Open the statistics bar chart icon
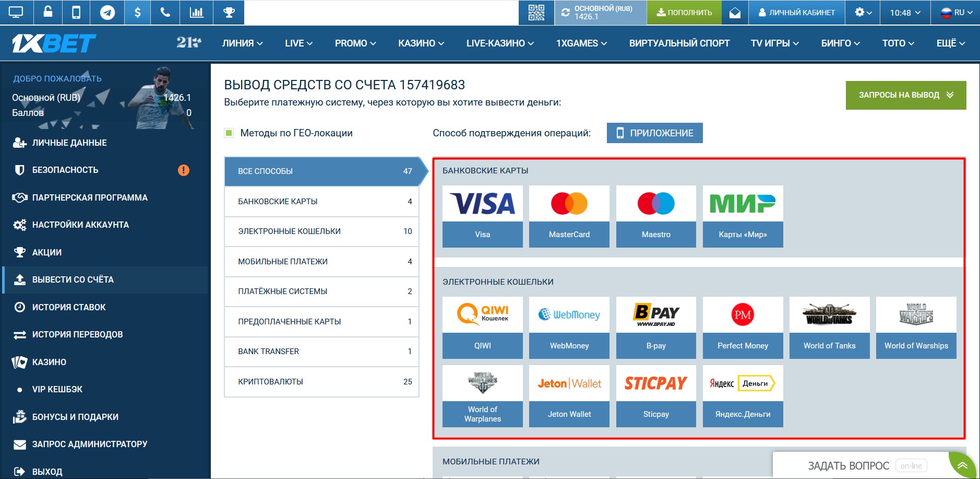Screen dimensions: 980x479 point(197,12)
